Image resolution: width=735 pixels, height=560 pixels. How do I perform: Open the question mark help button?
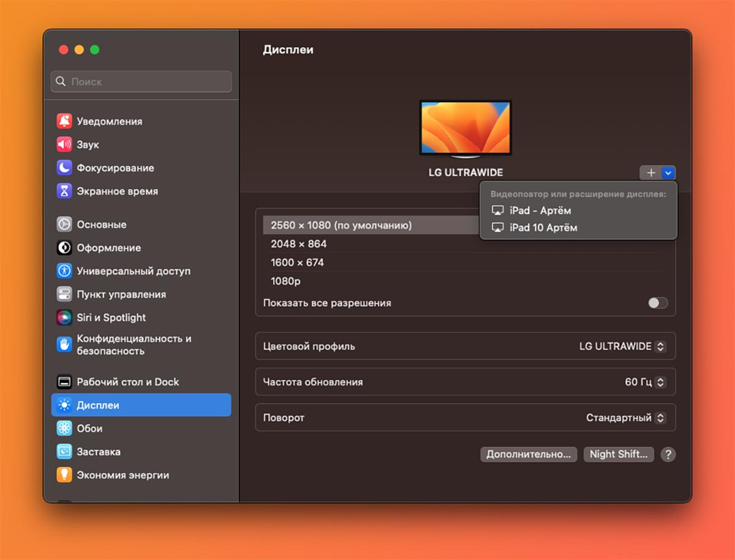tap(668, 455)
